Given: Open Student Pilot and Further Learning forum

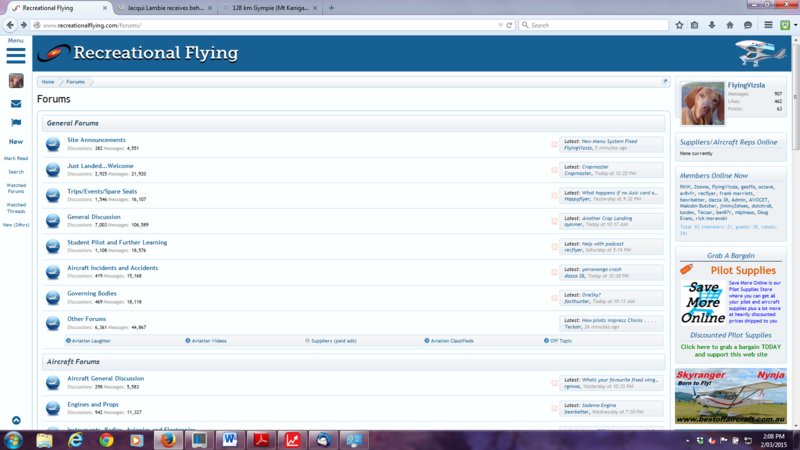Looking at the screenshot, I should tap(117, 242).
